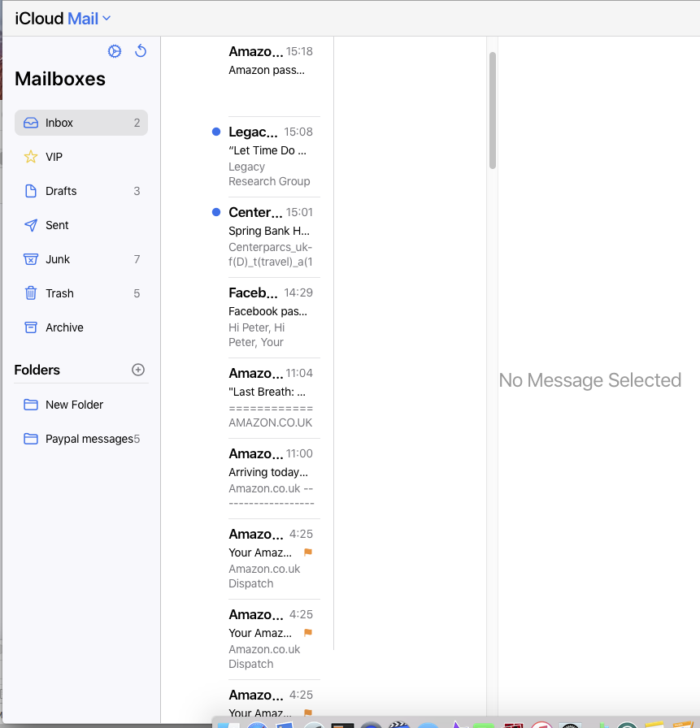This screenshot has width=700, height=728.
Task: Open Amazon password email from 15:18
Action: pyautogui.click(x=271, y=76)
